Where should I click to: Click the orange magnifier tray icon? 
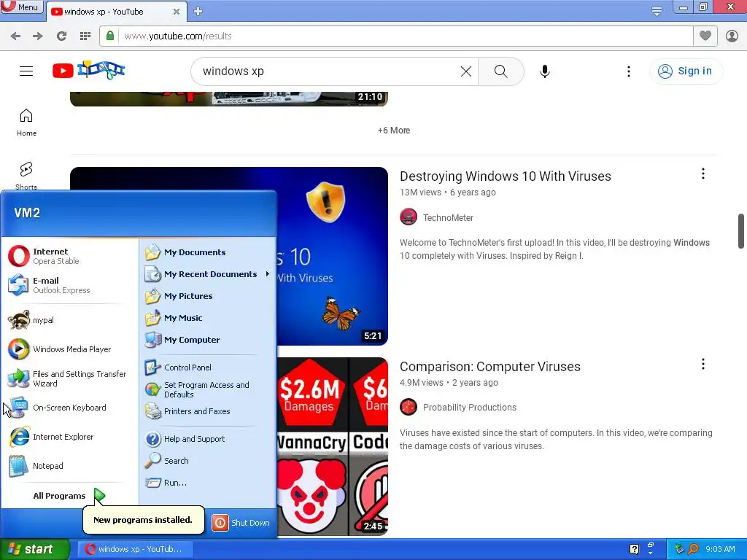[x=694, y=549]
